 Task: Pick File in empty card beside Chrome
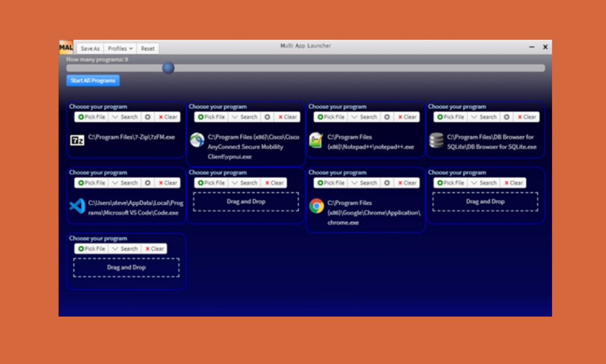point(450,183)
